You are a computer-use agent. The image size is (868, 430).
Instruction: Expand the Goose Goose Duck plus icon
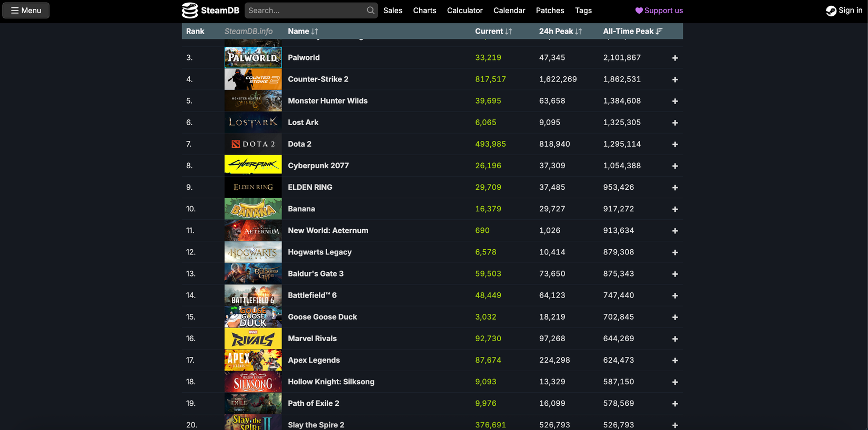click(675, 317)
